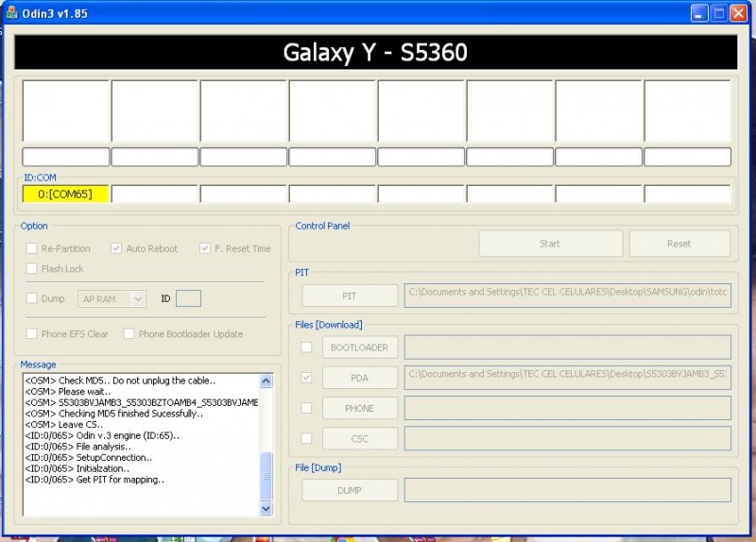Click the DUMP button
This screenshot has height=542, width=756.
point(350,490)
